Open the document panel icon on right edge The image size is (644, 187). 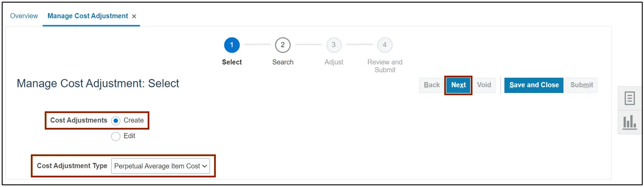(x=629, y=98)
